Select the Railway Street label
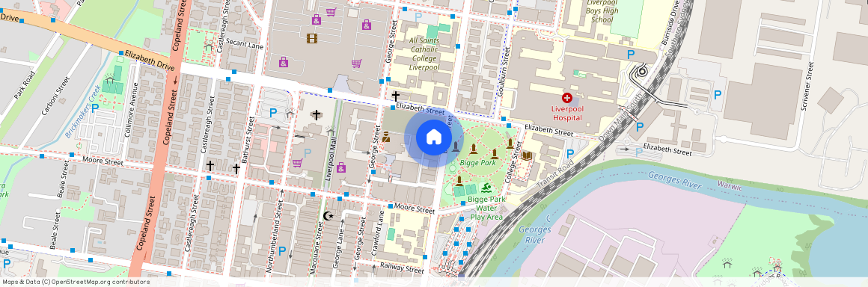 [402, 268]
